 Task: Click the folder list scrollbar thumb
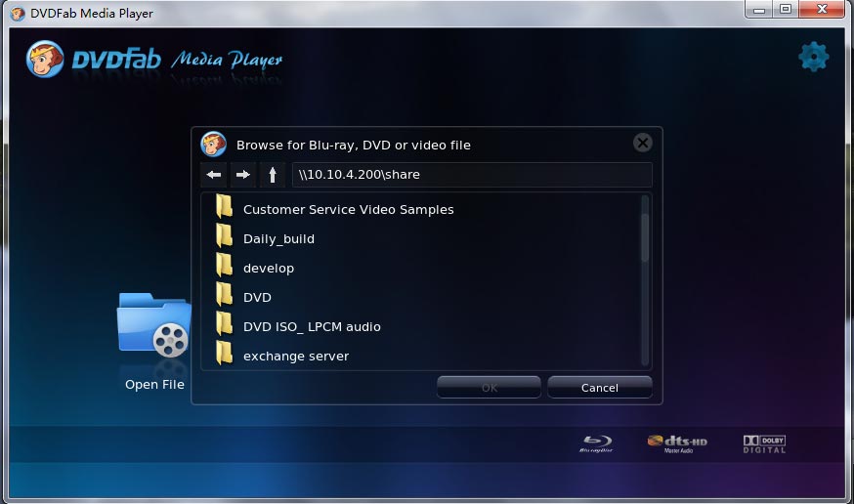click(645, 237)
